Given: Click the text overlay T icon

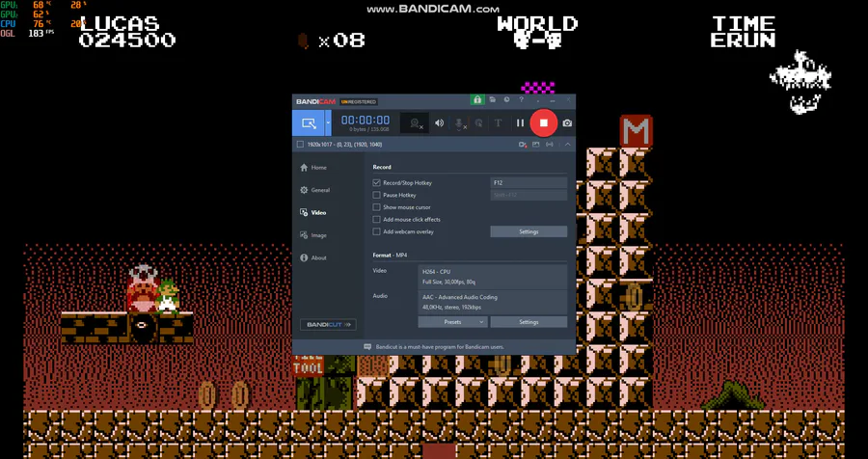Looking at the screenshot, I should 498,122.
